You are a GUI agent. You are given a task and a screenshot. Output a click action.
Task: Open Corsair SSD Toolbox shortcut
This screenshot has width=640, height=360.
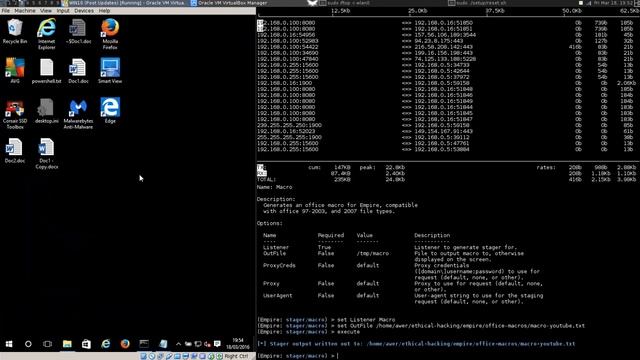click(x=15, y=114)
